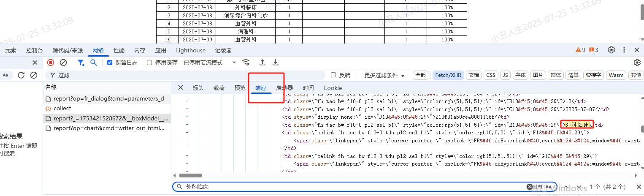This screenshot has width=644, height=196.
Task: Open Network panel settings gear
Action: pyautogui.click(x=637, y=63)
